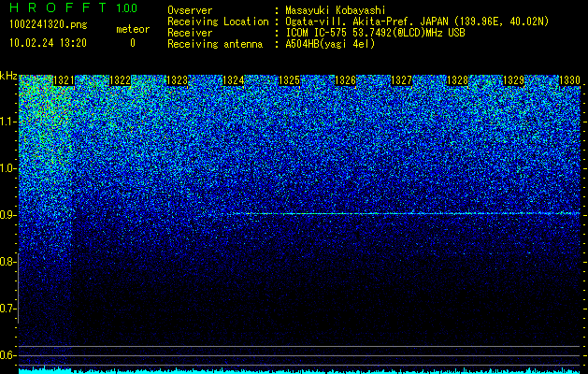Click the Ogata-vill. Akita-Pref. JAPAN location value
The width and height of the screenshot is (588, 374).
(x=417, y=22)
